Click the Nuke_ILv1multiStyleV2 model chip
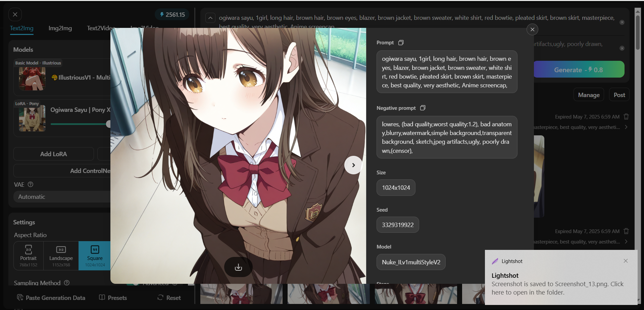Image resolution: width=644 pixels, height=310 pixels. [x=411, y=262]
